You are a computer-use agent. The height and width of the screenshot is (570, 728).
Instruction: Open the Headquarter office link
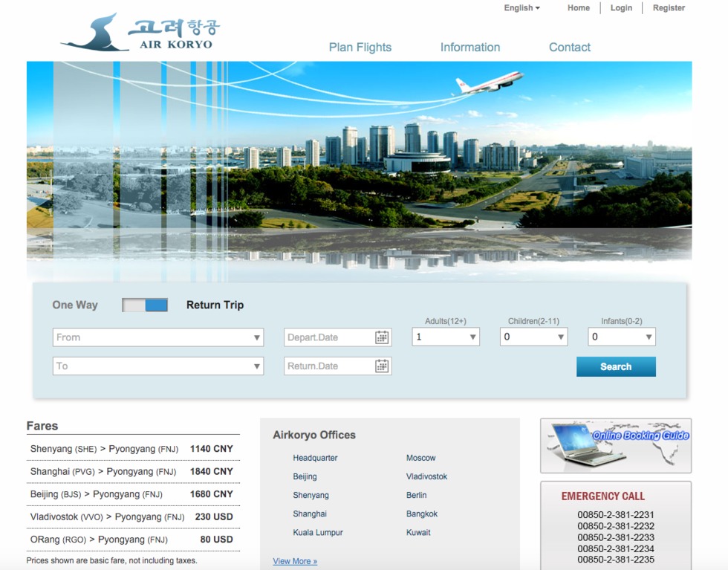(315, 458)
